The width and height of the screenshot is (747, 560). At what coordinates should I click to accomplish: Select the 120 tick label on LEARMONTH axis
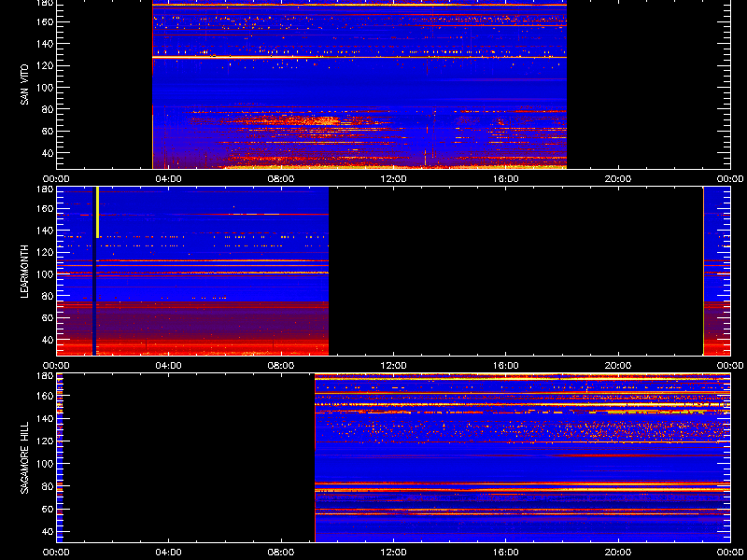[x=46, y=252]
